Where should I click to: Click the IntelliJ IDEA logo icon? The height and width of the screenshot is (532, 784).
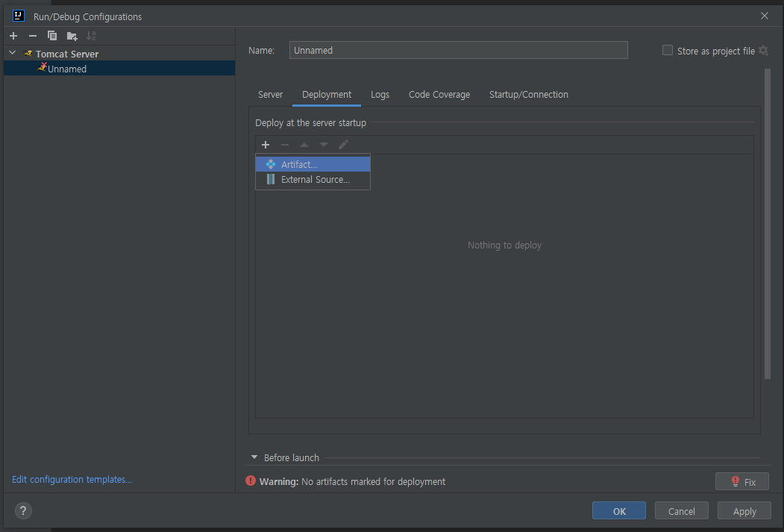pos(19,16)
